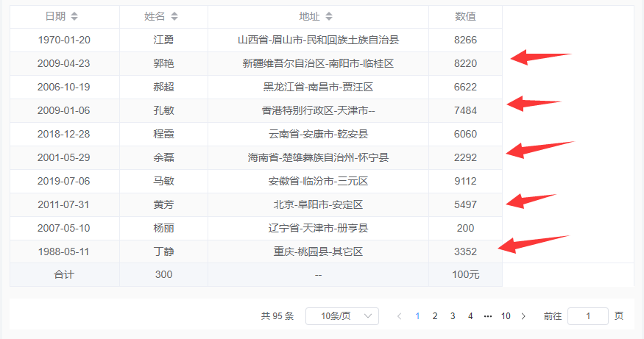The width and height of the screenshot is (644, 339).
Task: Select date cell 2009-04-23
Action: [x=63, y=63]
